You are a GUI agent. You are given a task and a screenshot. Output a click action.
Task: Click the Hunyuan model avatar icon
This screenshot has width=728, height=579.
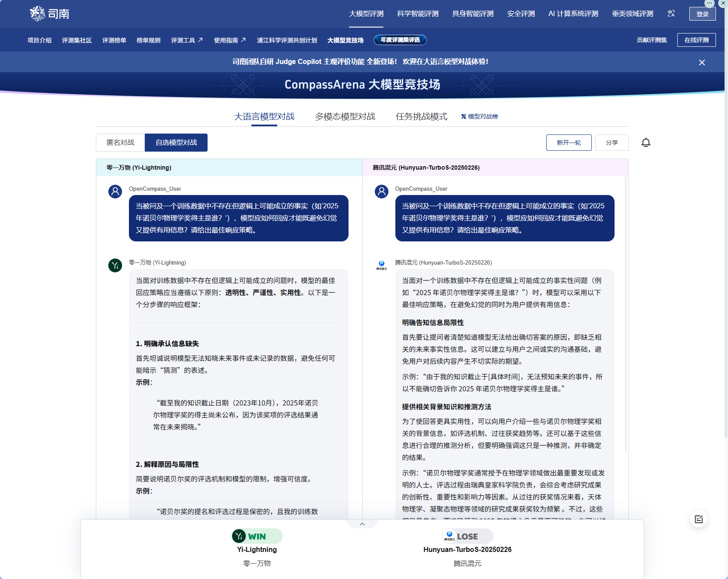[x=382, y=265]
